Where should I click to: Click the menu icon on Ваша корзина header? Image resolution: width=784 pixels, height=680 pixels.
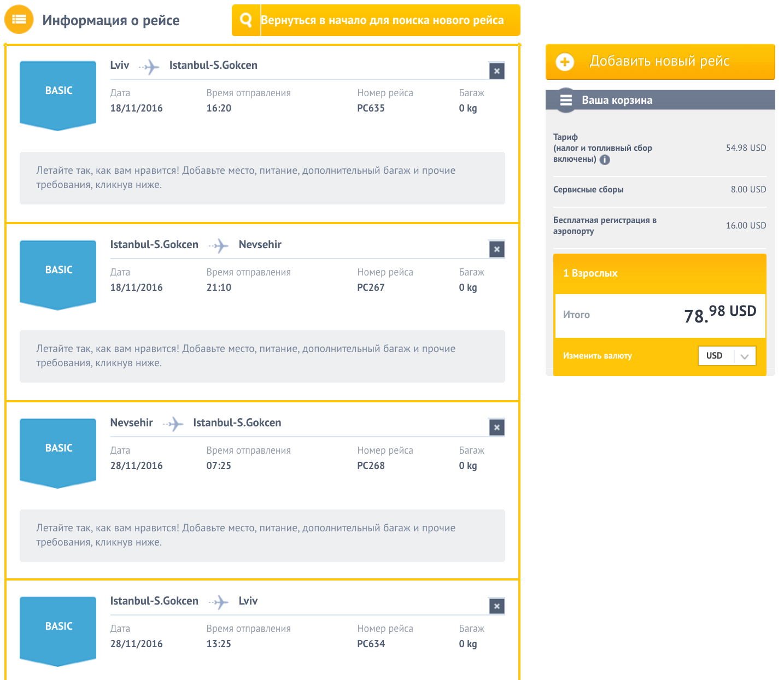566,100
